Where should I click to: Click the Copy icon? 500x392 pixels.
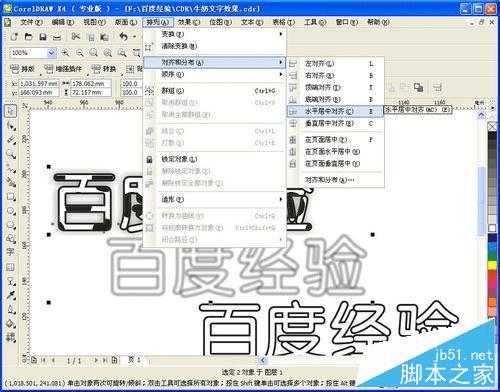[x=91, y=37]
